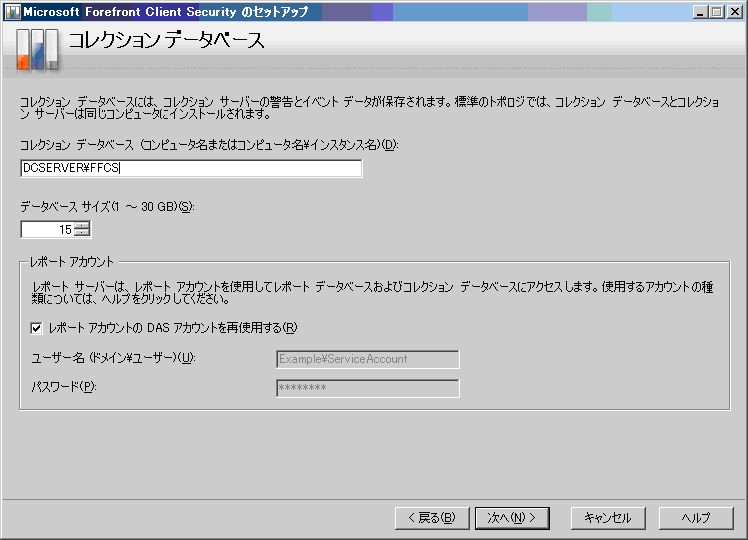Viewport: 748px width, 540px height.
Task: Proceed with the 次へ(N) button
Action: tap(512, 518)
